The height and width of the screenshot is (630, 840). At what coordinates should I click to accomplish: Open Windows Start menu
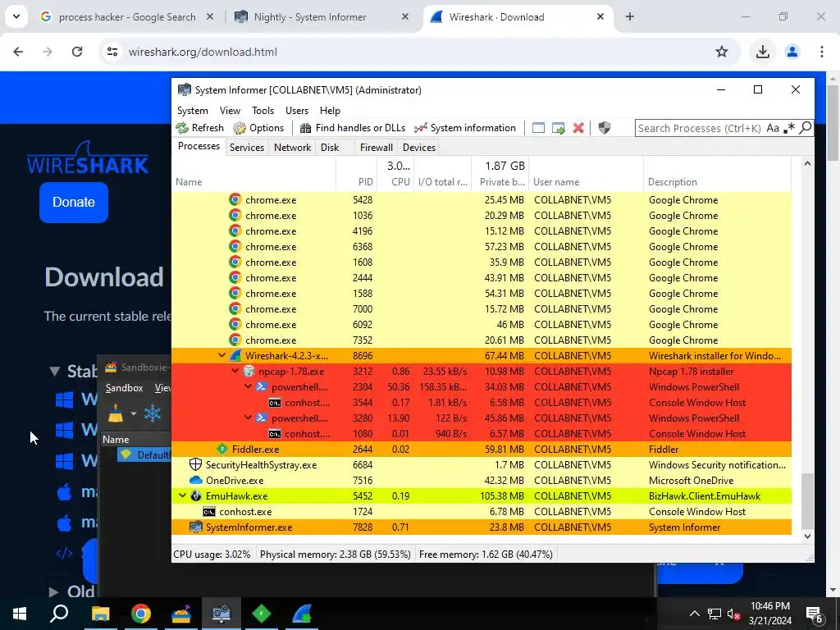(x=20, y=614)
